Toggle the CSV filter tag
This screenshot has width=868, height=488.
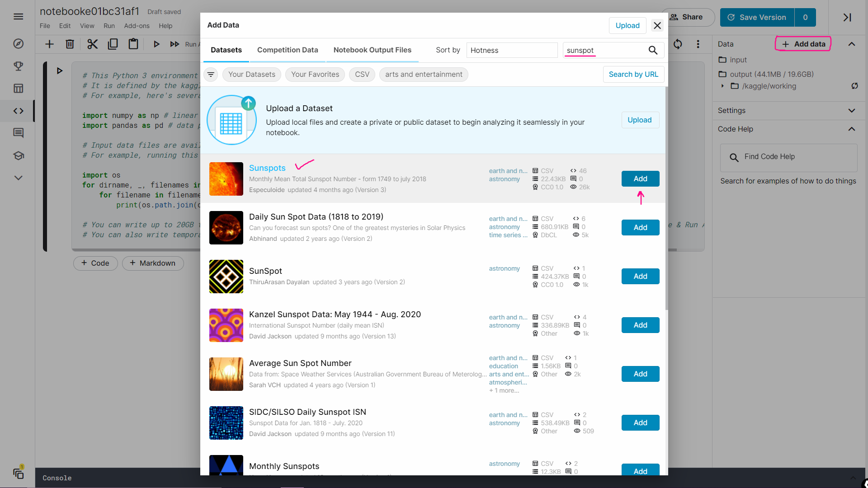tap(362, 74)
